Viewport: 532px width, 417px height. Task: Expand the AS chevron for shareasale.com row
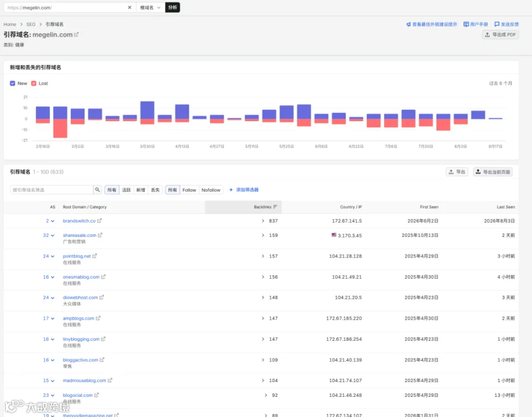53,235
